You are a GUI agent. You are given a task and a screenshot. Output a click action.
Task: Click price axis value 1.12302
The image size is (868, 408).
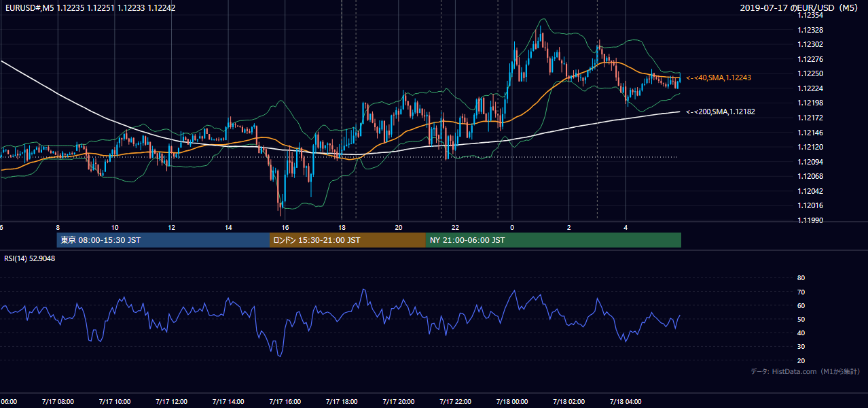click(811, 45)
